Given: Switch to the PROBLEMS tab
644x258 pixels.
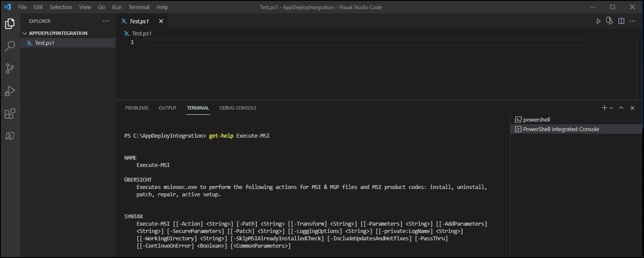Looking at the screenshot, I should pos(136,108).
